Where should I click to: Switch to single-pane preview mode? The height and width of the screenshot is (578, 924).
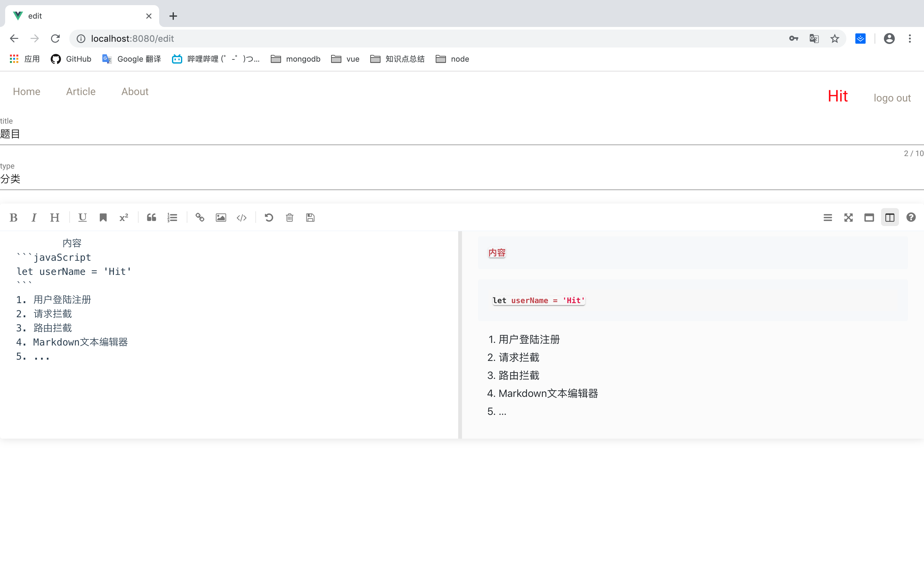869,217
